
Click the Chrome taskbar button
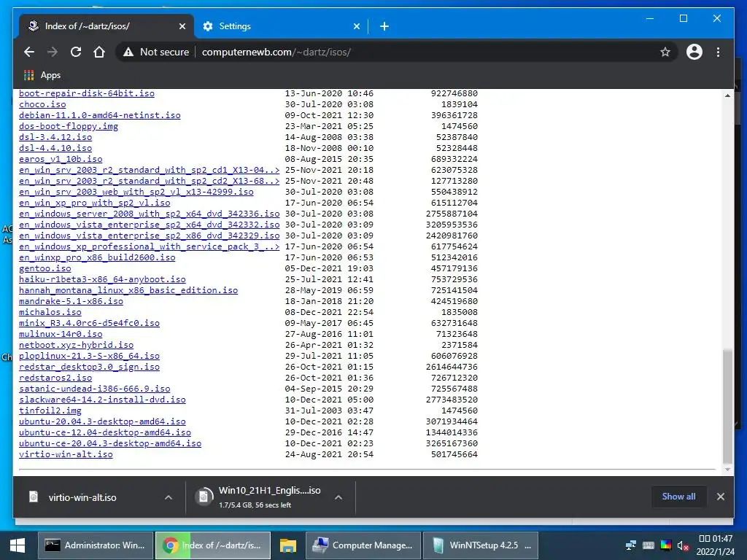click(213, 545)
